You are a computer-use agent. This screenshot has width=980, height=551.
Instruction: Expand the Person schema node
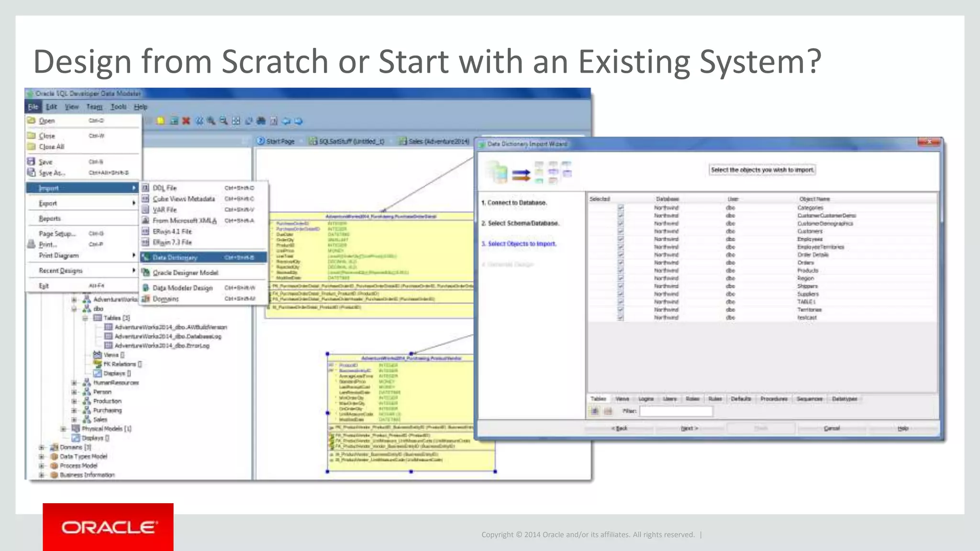pos(74,392)
